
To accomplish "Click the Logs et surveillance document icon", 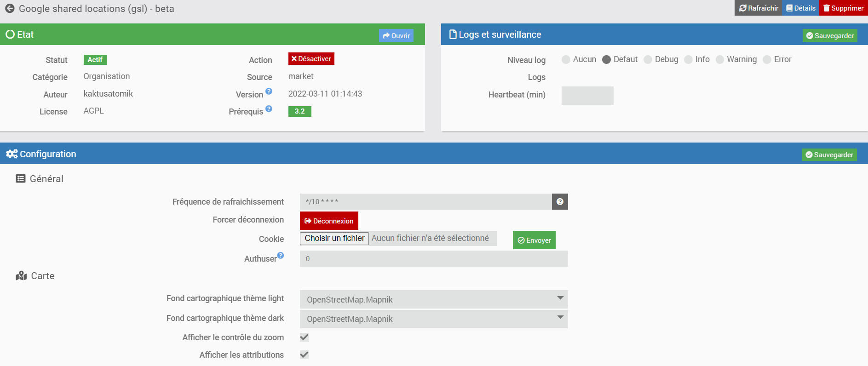I will point(453,34).
